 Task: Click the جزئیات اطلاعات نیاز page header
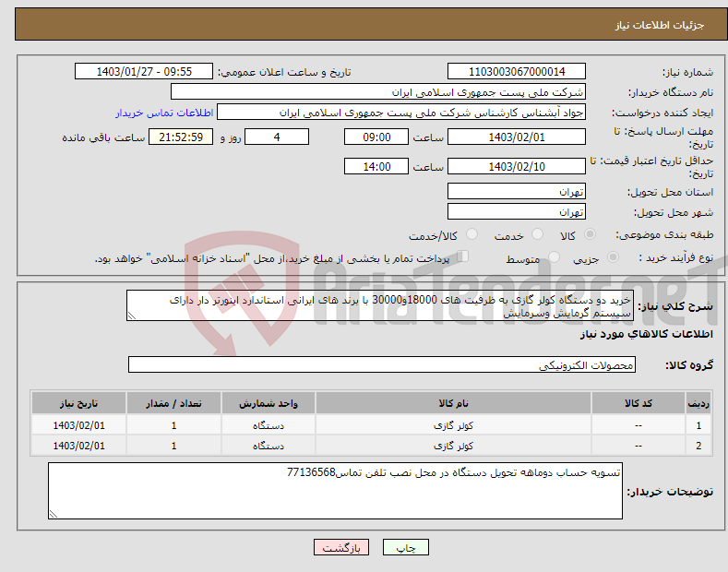pyautogui.click(x=660, y=25)
